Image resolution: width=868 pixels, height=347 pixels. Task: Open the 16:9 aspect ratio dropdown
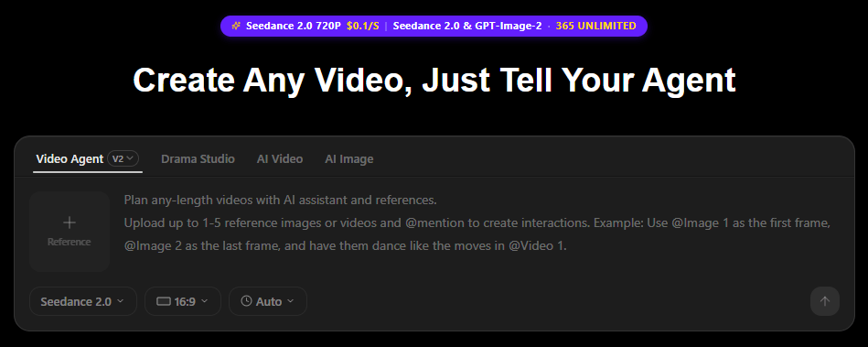(183, 301)
